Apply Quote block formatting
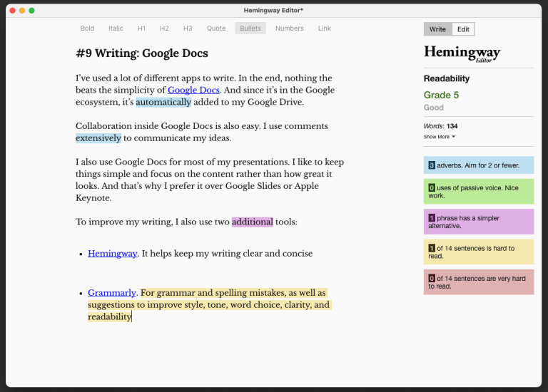 pyautogui.click(x=216, y=29)
